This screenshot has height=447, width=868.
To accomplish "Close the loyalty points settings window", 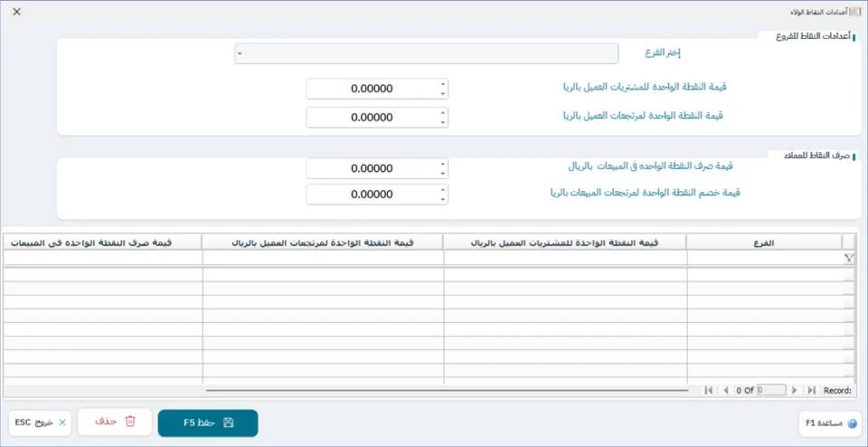I will (17, 12).
